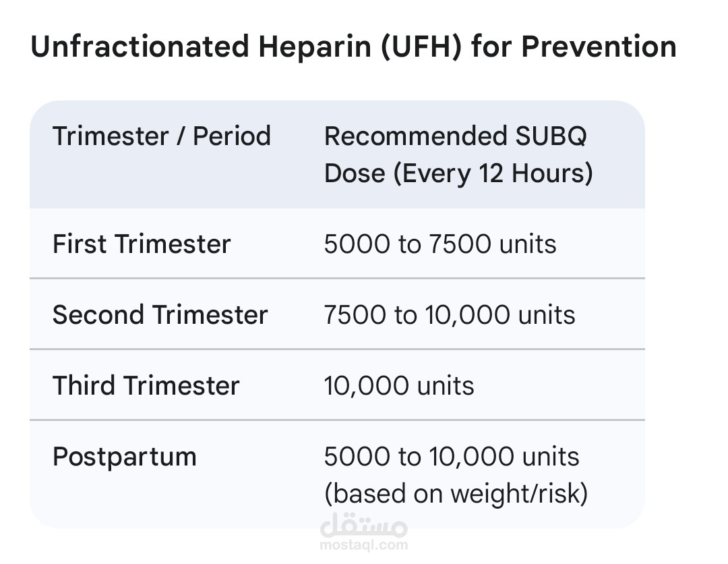Select the 'Trimester / Period' column header
Viewport: 728px width, 564px height.
coord(162,136)
